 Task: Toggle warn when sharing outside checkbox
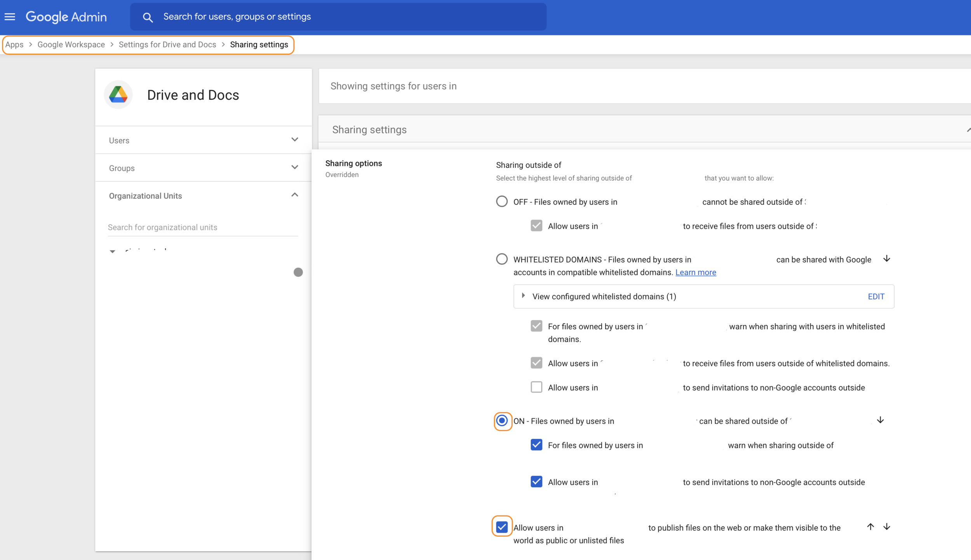point(536,445)
